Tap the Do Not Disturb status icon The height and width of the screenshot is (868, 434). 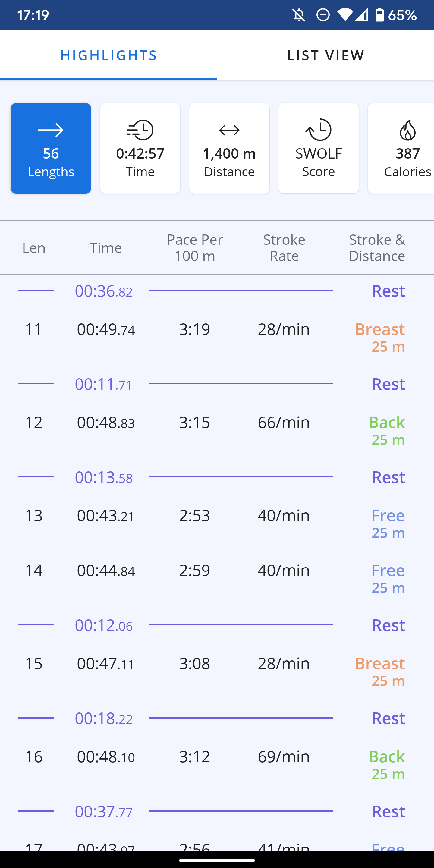click(x=323, y=15)
